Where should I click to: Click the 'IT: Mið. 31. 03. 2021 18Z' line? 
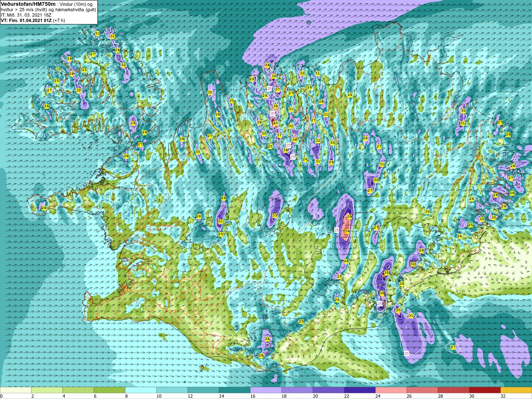point(26,15)
